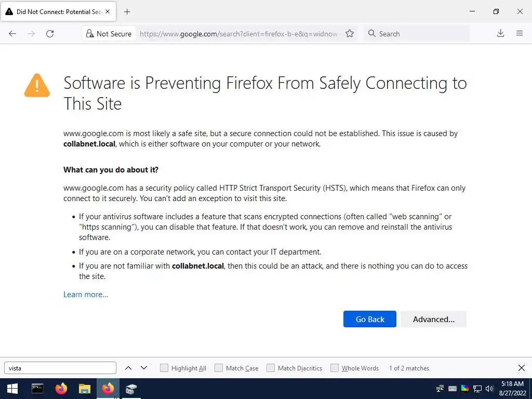This screenshot has height=399, width=532.
Task: Check the Whole Words option
Action: (335, 368)
